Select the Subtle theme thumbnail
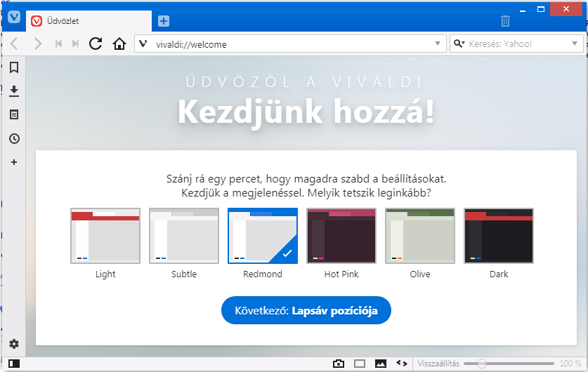The image size is (588, 372). pos(184,236)
